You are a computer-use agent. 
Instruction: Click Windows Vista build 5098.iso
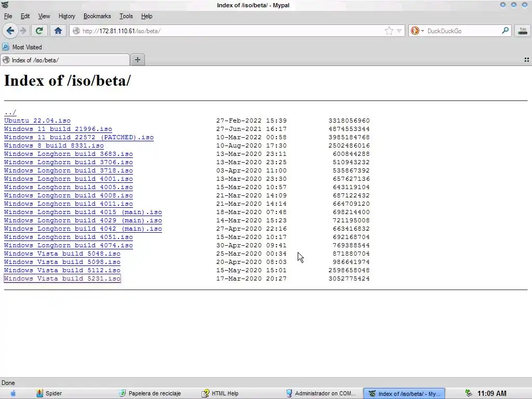click(62, 262)
